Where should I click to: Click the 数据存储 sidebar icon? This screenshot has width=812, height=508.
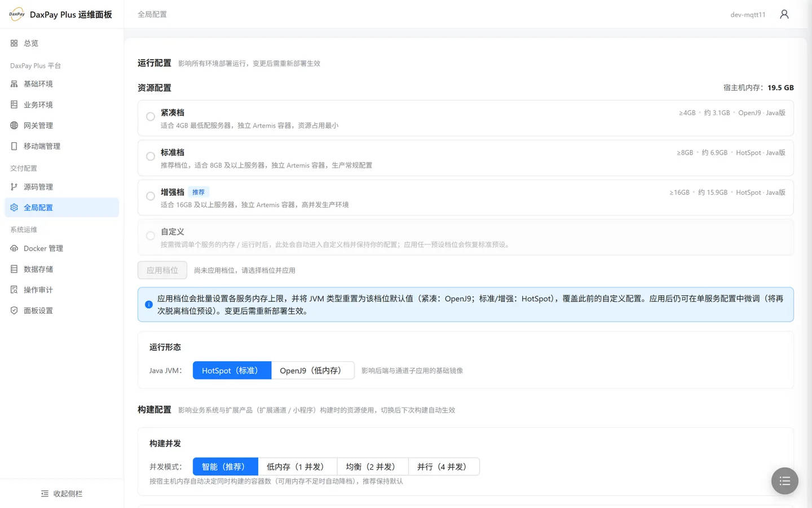14,269
